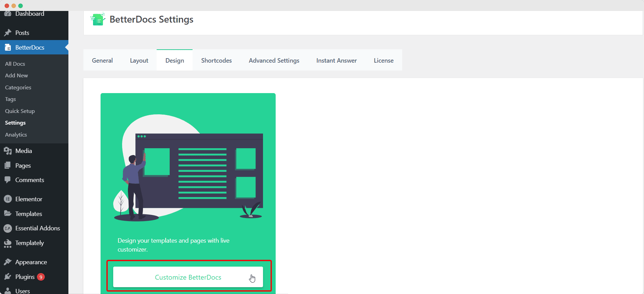This screenshot has width=644, height=294.
Task: Click the Plugins plug icon
Action: [x=8, y=277]
